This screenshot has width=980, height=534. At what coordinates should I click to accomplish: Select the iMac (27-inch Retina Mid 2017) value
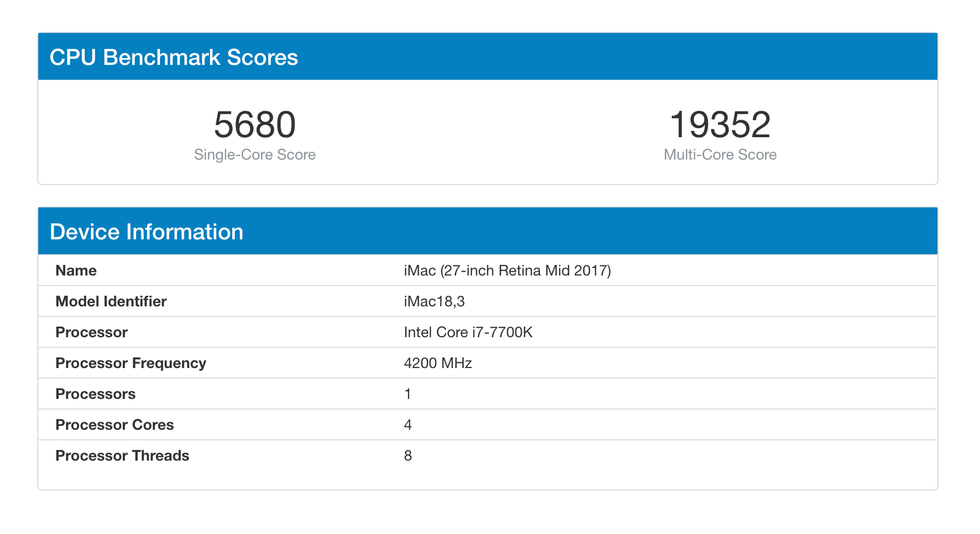click(x=507, y=271)
